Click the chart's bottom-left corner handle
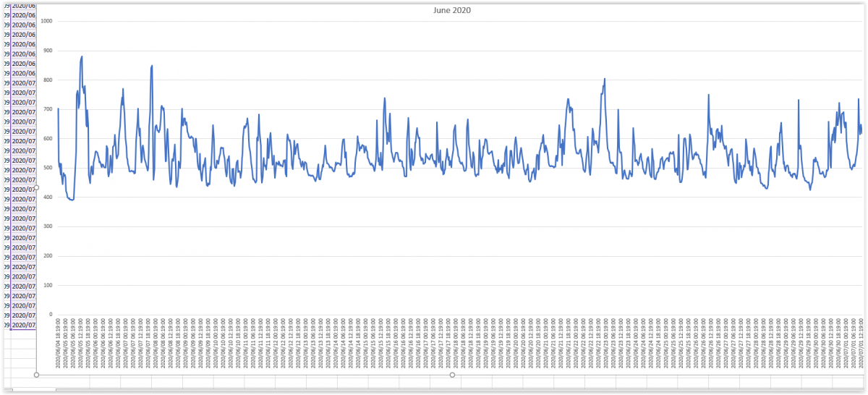868x395 pixels. (x=36, y=375)
